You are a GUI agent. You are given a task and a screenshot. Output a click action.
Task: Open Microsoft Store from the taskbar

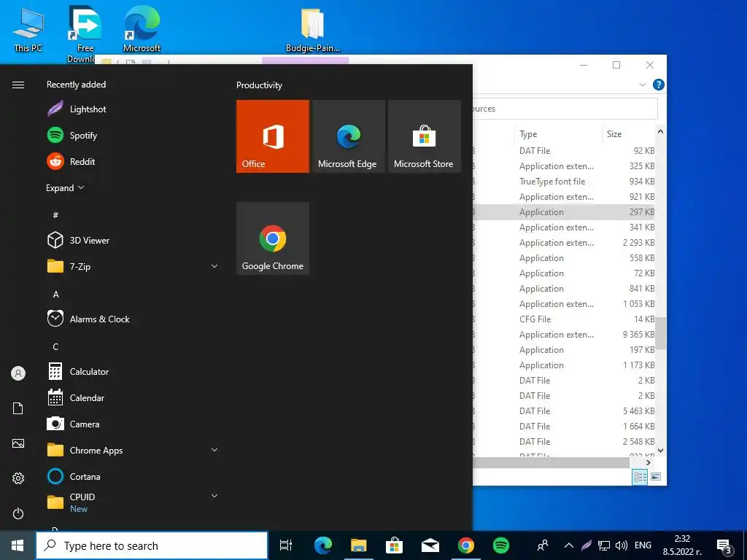(x=394, y=545)
